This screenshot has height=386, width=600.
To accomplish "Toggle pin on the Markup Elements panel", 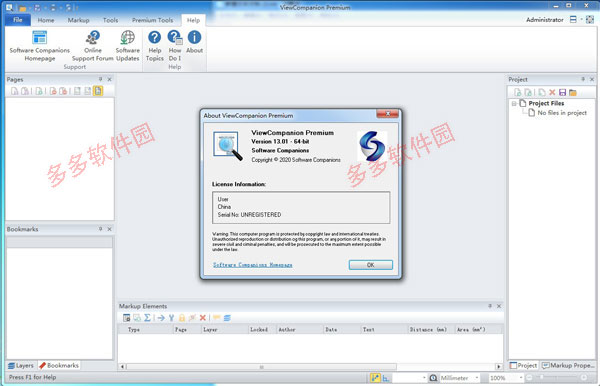I will [490, 306].
